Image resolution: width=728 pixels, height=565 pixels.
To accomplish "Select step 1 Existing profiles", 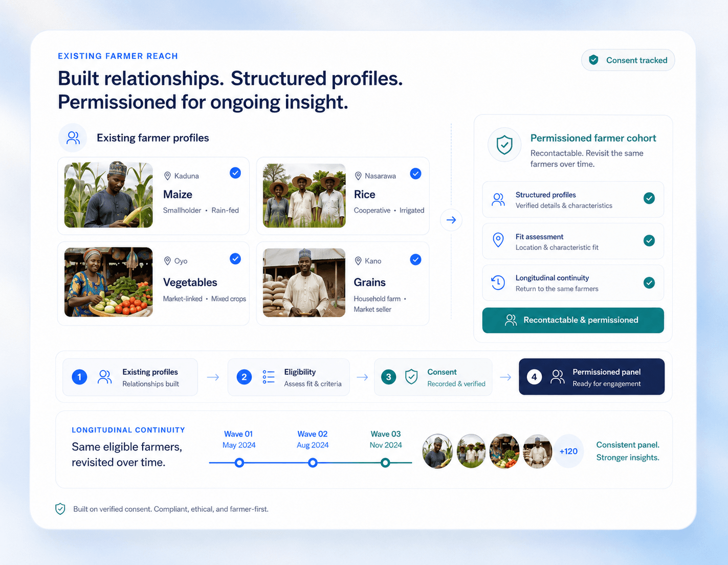I will pyautogui.click(x=130, y=377).
